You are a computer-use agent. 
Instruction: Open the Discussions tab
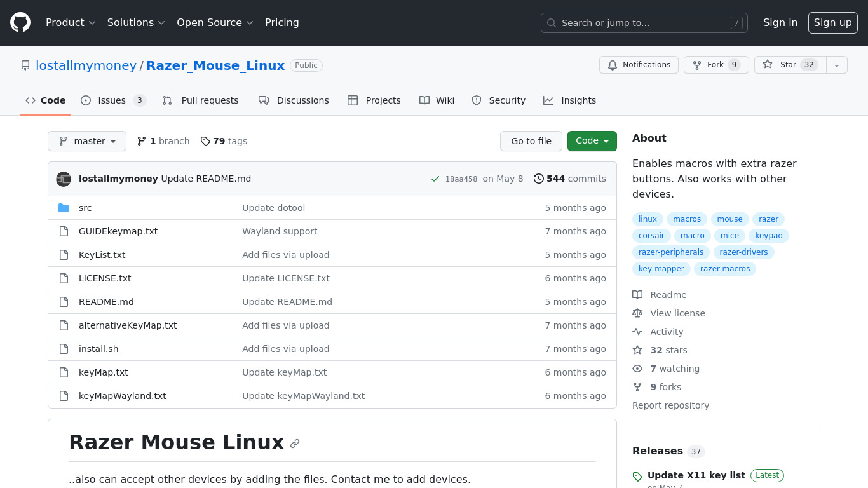[x=294, y=100]
